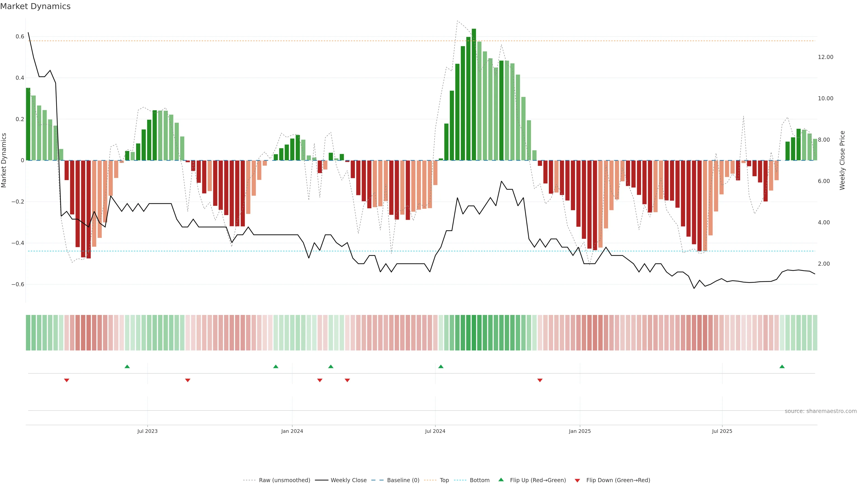Click the sharemaestro.com source text
Viewport: 868px width, 488px height.
[821, 411]
